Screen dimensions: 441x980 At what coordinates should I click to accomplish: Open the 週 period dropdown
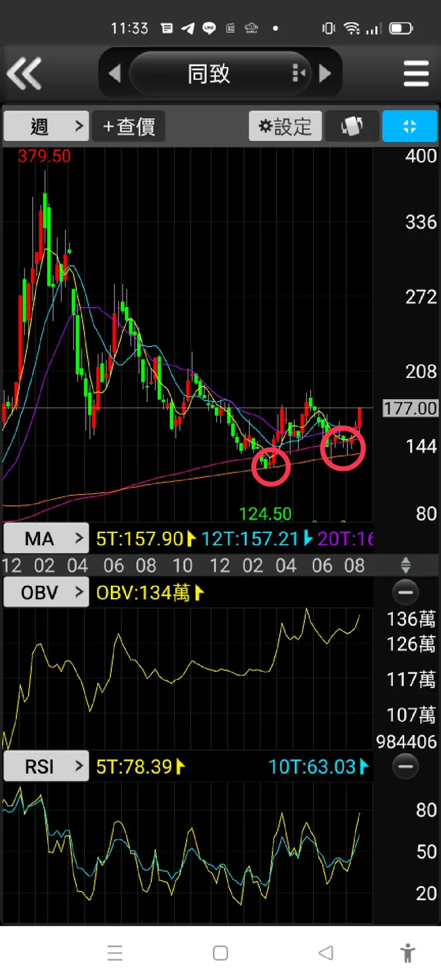[x=46, y=126]
